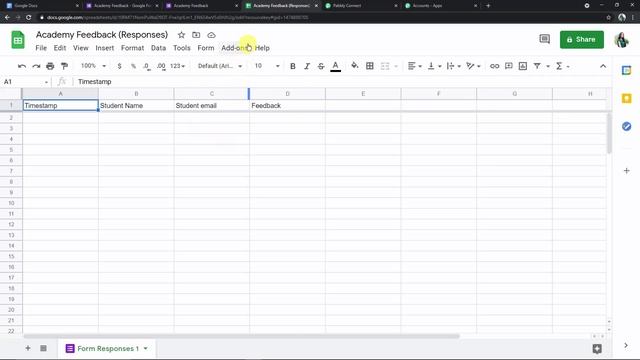Format as currency with dollar icon

coord(119,66)
